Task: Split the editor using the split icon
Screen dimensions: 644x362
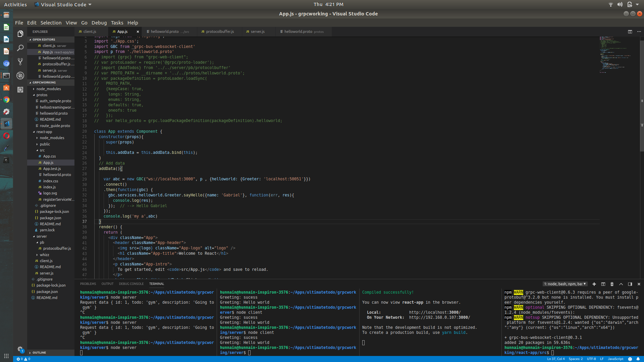Action: click(630, 31)
